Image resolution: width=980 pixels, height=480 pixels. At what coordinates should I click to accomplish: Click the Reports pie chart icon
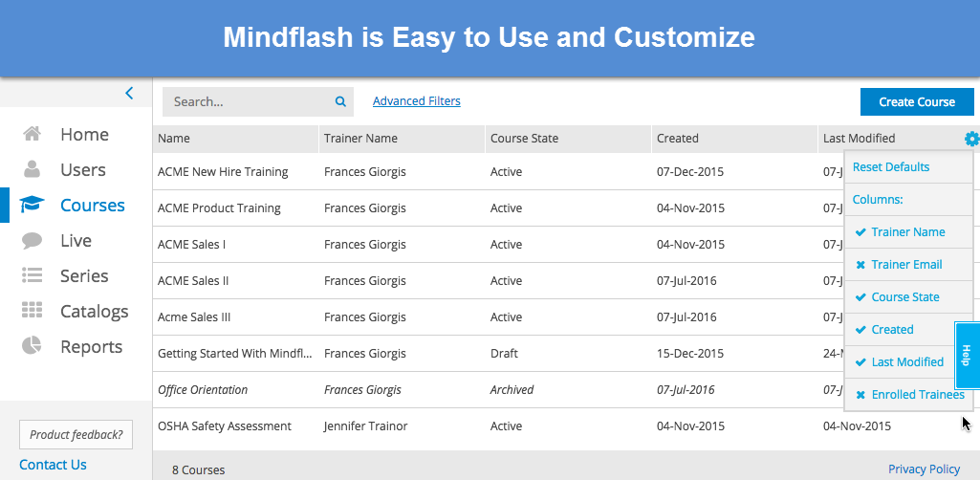pyautogui.click(x=33, y=347)
